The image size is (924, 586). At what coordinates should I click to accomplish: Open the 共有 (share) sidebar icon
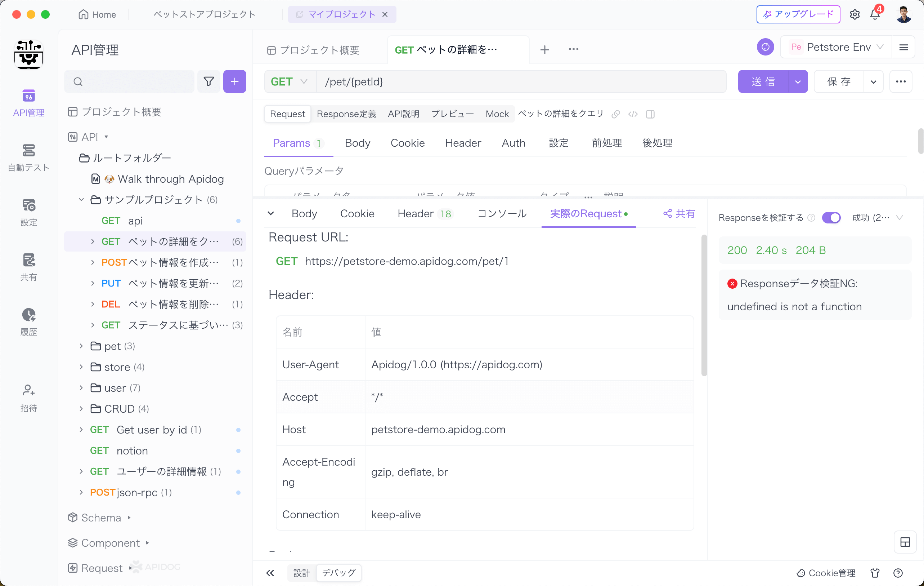[29, 267]
